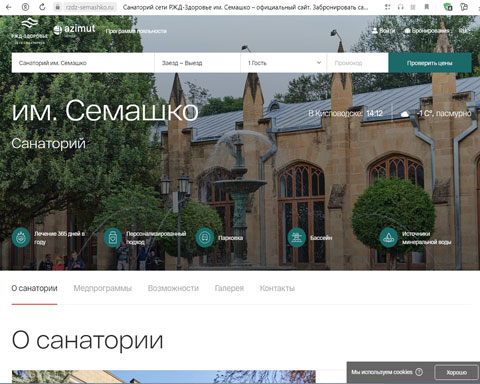Click the Источники минеральной воды fountain icon
This screenshot has height=384, width=480.
pos(389,238)
